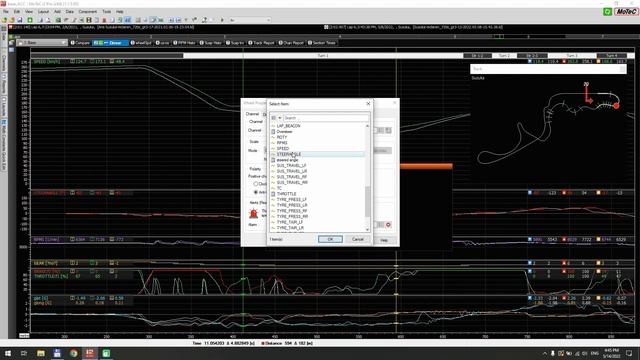The height and width of the screenshot is (360, 640).
Task: Close the Select Item dialog
Action: pos(368,104)
